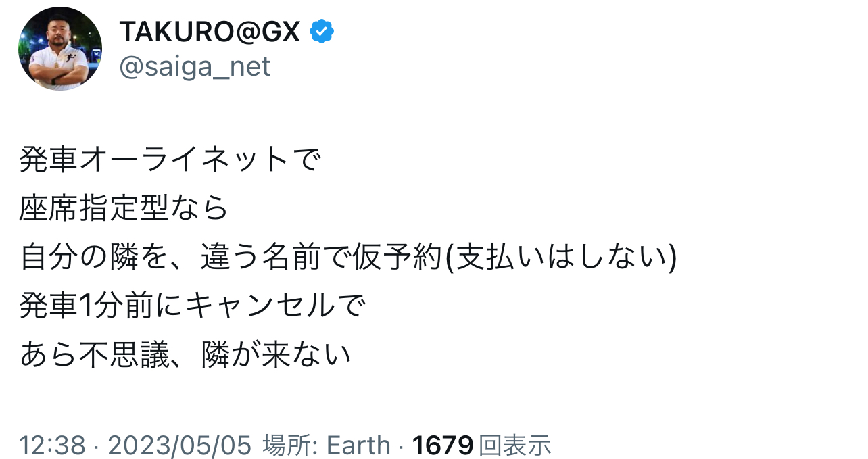Open the TAKURO@GX profile avatar photo
The height and width of the screenshot is (459, 868).
[x=60, y=49]
